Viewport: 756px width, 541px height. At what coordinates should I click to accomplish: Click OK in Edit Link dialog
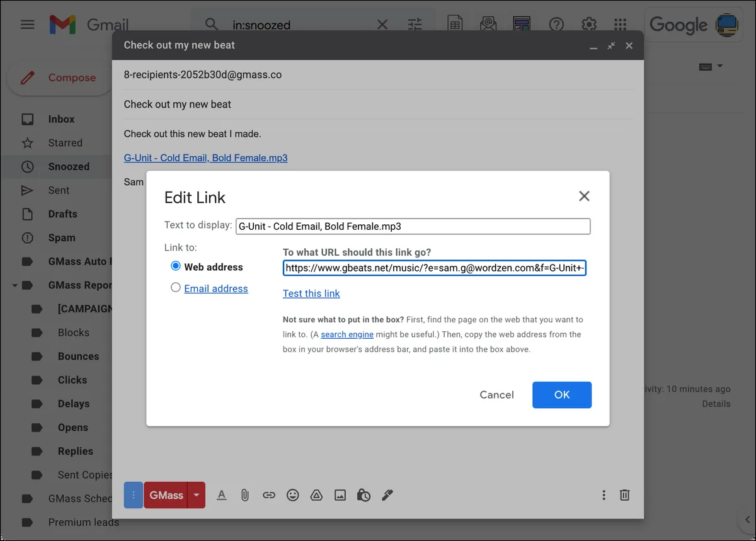(562, 395)
